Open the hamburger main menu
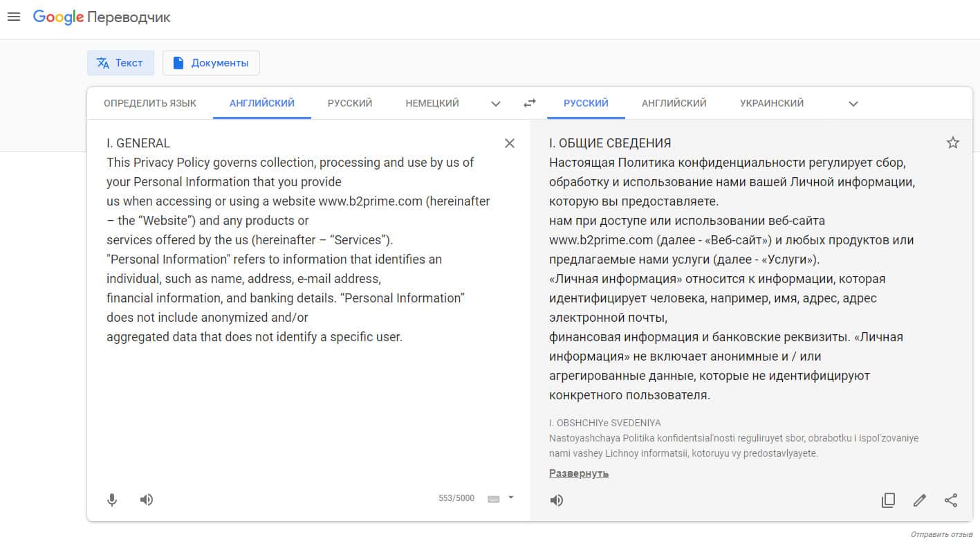 point(14,17)
